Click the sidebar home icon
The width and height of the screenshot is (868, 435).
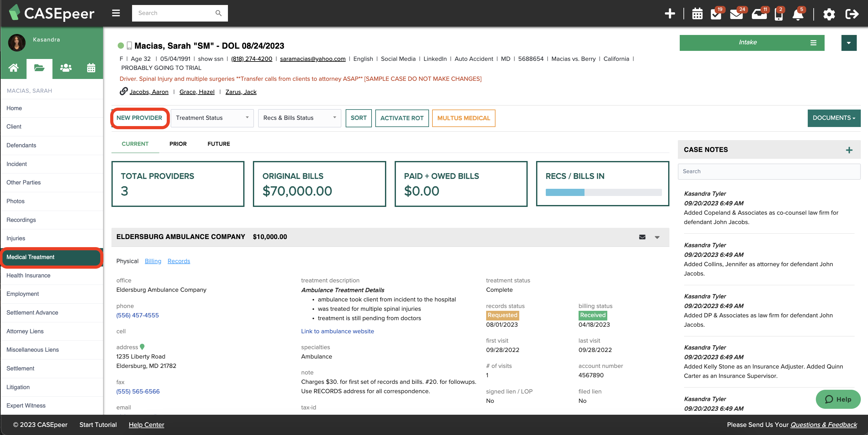click(13, 68)
